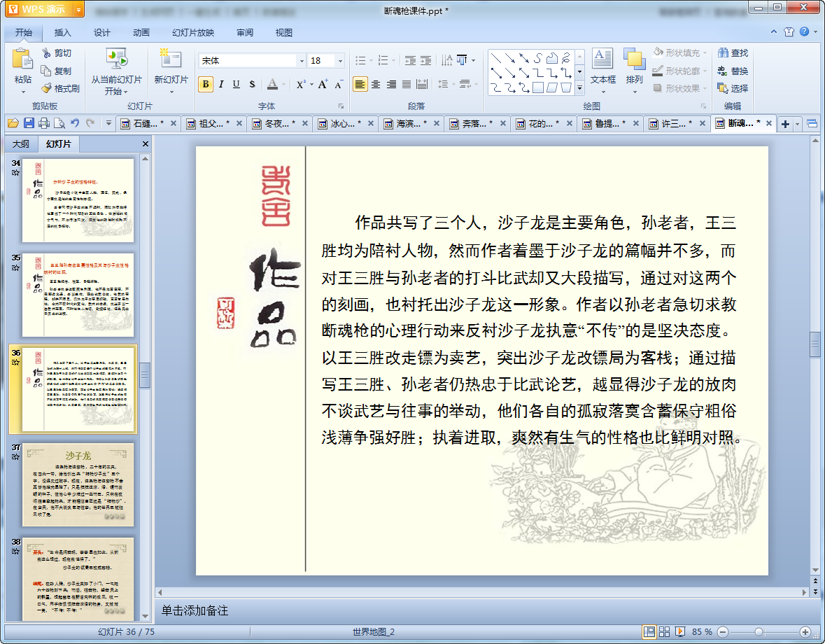The height and width of the screenshot is (644, 825).
Task: Click the Print Preview icon
Action: point(59,123)
